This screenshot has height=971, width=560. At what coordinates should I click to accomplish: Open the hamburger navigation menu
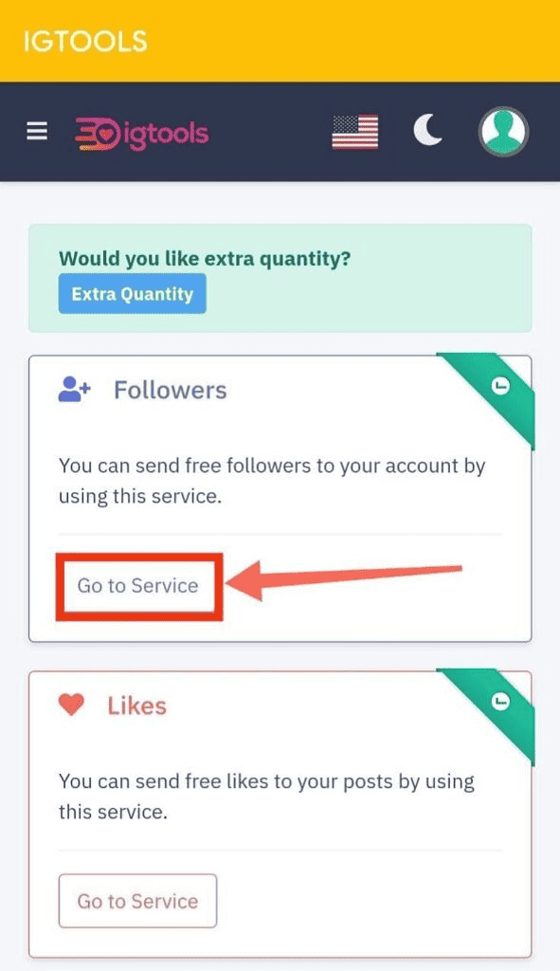37,131
